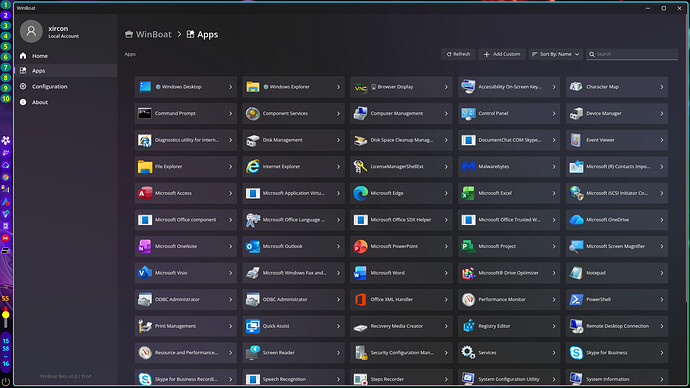Click the user avatar for xircon
This screenshot has width=690, height=388.
coord(31,31)
